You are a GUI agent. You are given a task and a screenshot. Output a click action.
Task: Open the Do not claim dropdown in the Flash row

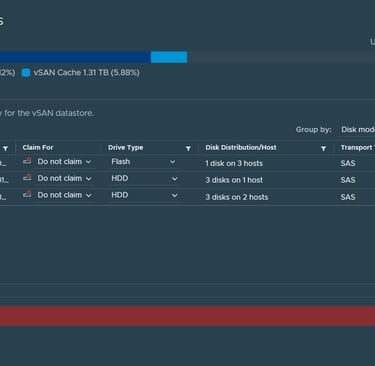[x=64, y=162]
